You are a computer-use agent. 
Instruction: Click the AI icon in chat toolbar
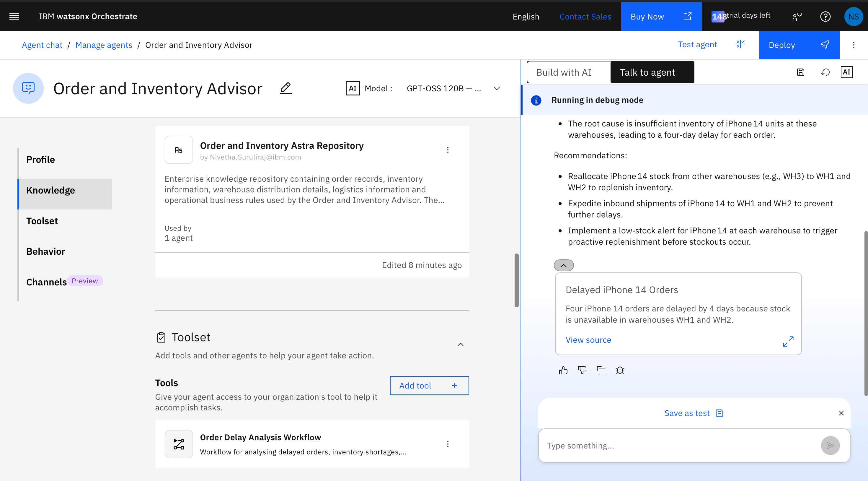(846, 72)
